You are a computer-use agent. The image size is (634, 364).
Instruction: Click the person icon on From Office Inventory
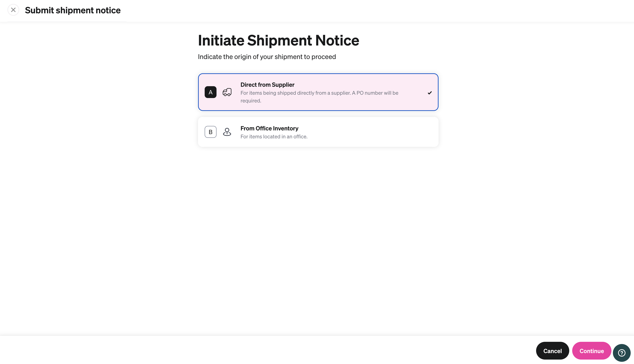[227, 132]
